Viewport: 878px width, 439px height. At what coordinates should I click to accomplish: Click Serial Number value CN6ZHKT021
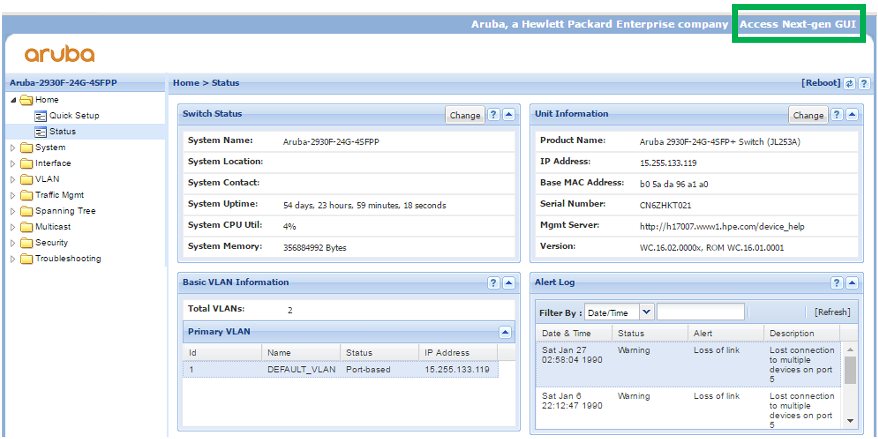(664, 206)
